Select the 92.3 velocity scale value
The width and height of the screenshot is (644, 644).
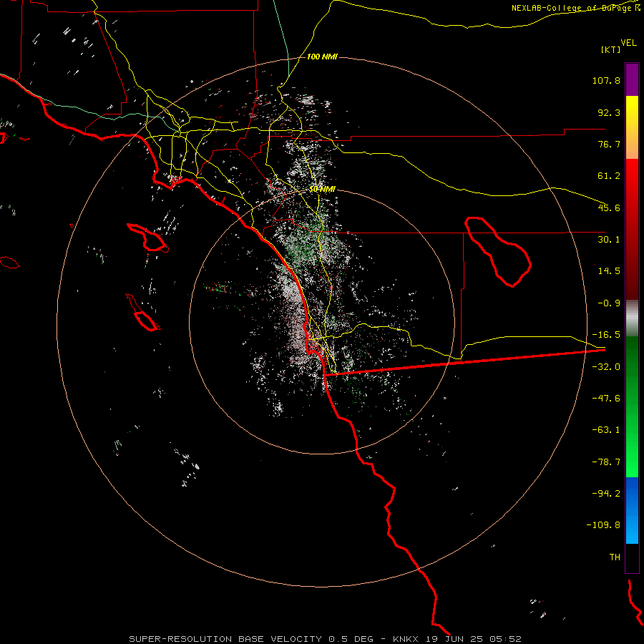click(609, 112)
